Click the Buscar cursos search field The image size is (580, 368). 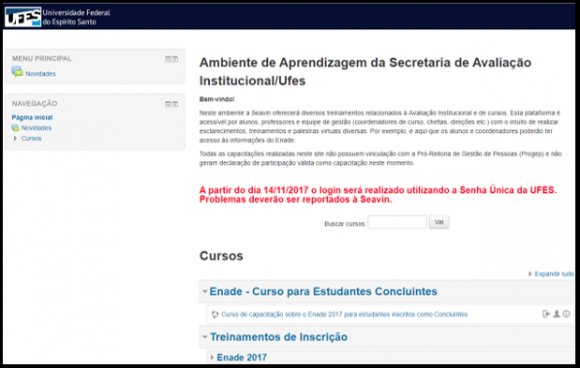click(397, 222)
